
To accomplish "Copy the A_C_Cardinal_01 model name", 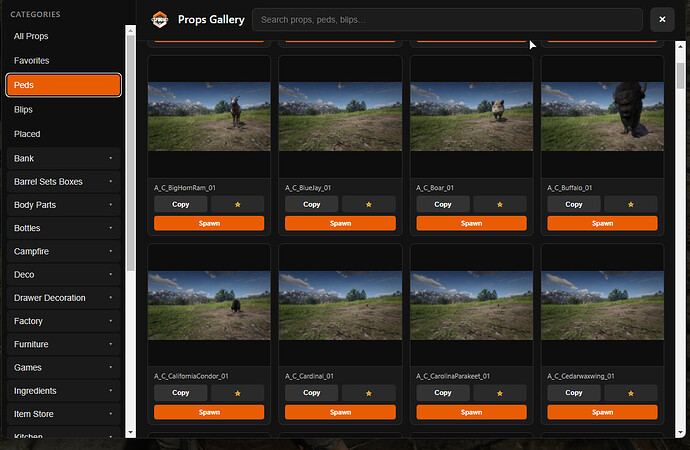I will [x=312, y=393].
